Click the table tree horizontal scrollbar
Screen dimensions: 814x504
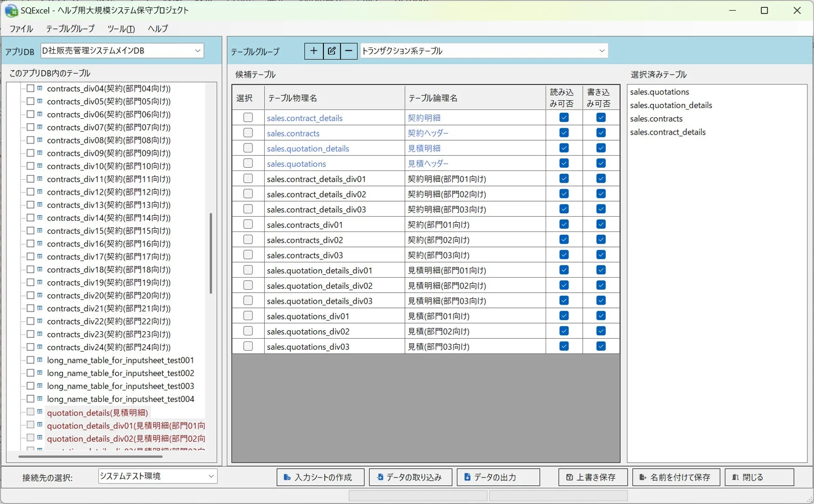pos(90,456)
